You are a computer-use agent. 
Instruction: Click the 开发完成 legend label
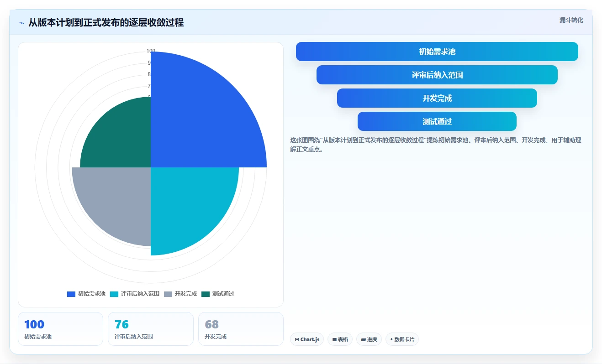185,294
